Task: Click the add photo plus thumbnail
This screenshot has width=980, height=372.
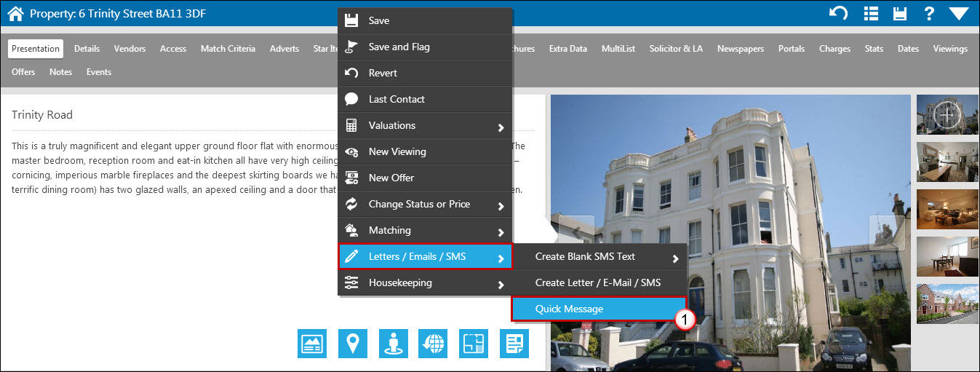Action: coord(947,114)
